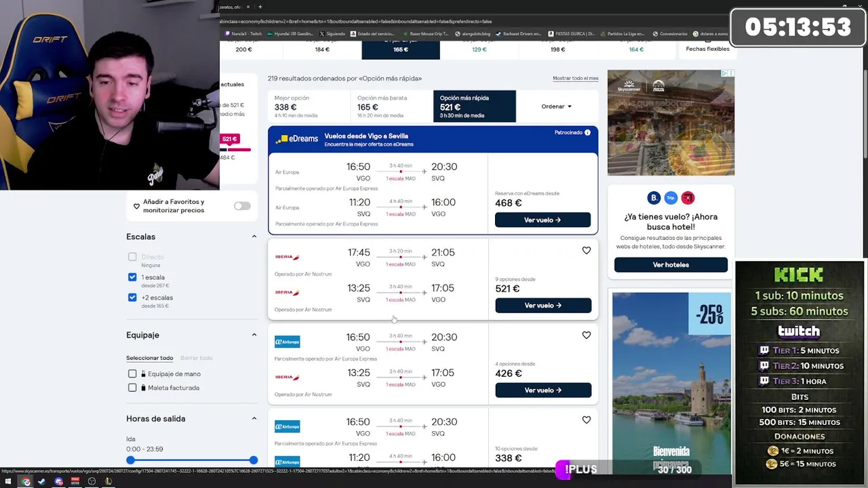This screenshot has height=488, width=868.
Task: Open the Hyundai i30 Gasolina bookmark
Action: coord(290,33)
